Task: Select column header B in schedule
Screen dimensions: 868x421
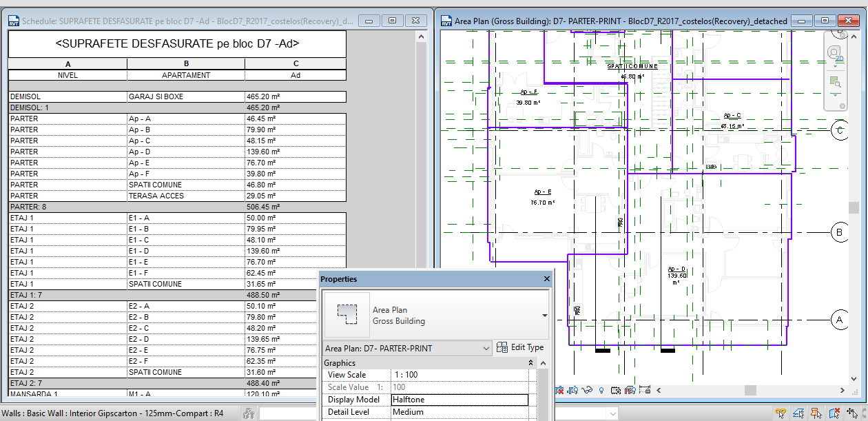Action: [x=186, y=64]
